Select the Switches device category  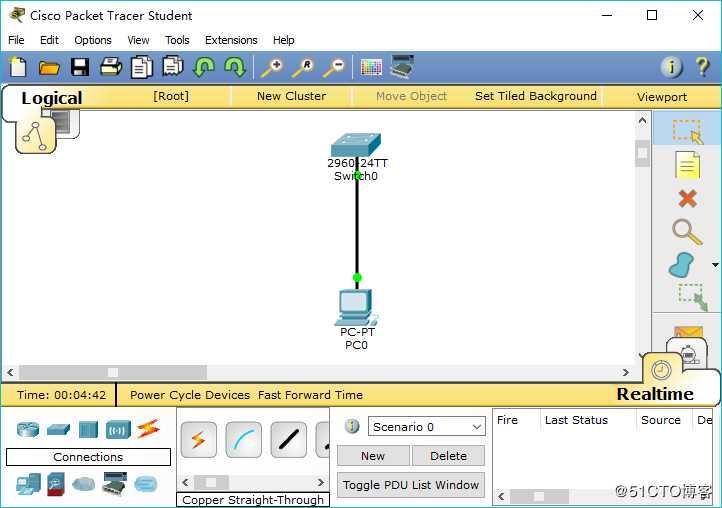click(58, 430)
